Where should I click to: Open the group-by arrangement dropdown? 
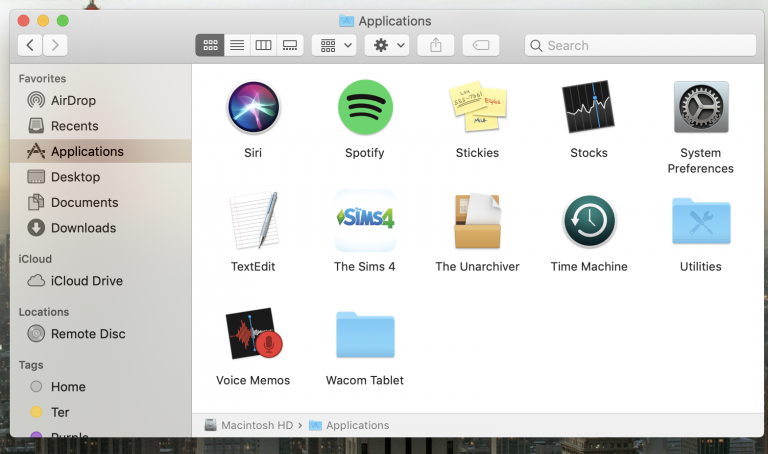click(x=334, y=46)
